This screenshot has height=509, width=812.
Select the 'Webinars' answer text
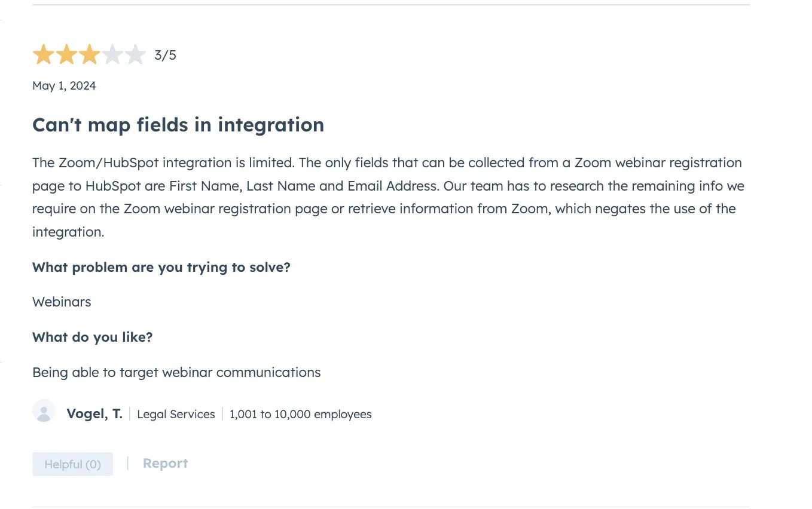click(x=62, y=302)
